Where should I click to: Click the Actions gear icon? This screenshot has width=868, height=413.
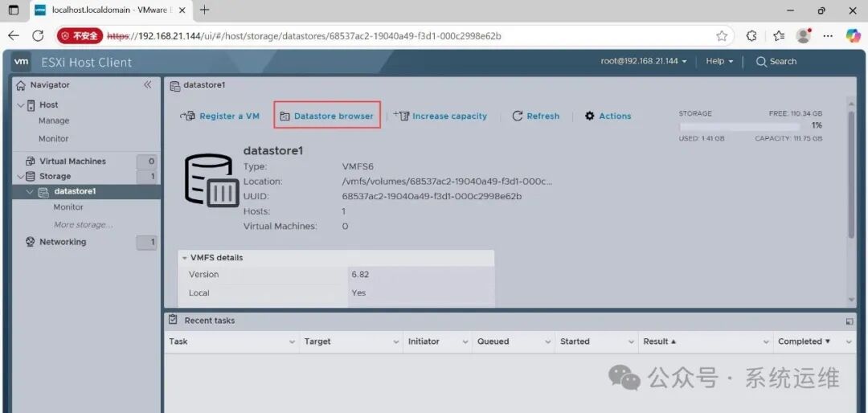coord(590,116)
